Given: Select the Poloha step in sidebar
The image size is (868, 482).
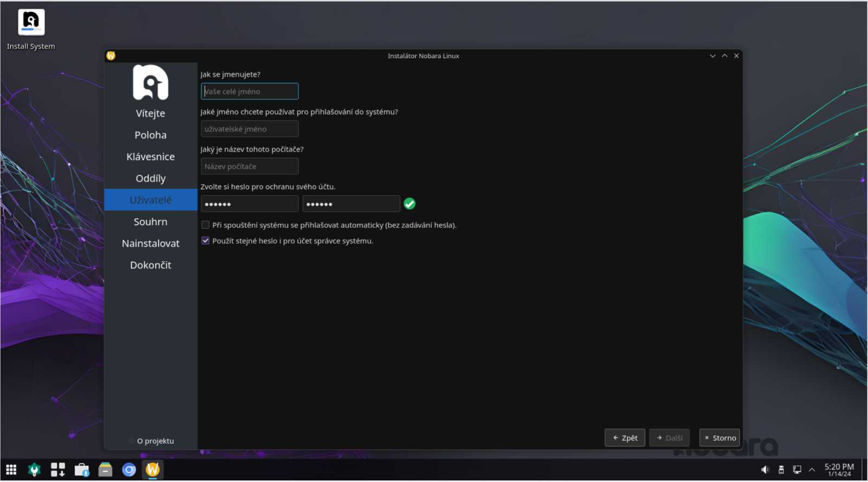Looking at the screenshot, I should tap(151, 135).
